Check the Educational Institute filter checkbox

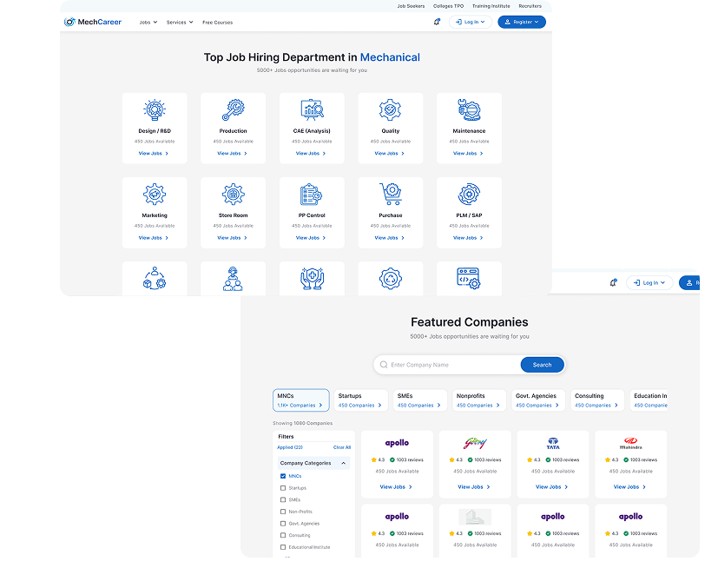click(283, 547)
